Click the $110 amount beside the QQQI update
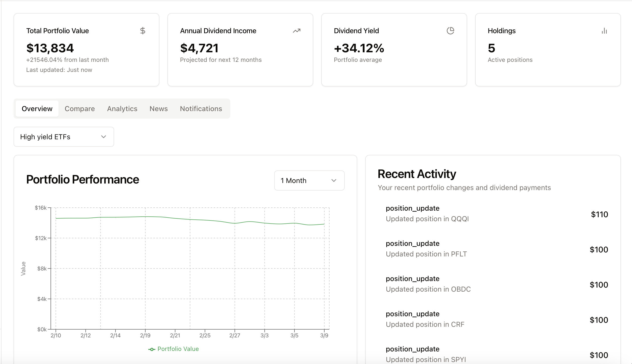Image resolution: width=632 pixels, height=364 pixels. click(600, 214)
